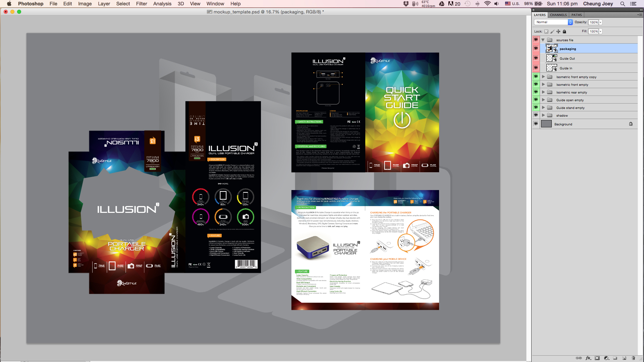
Task: Expand the Isometric front empty group
Action: (543, 84)
